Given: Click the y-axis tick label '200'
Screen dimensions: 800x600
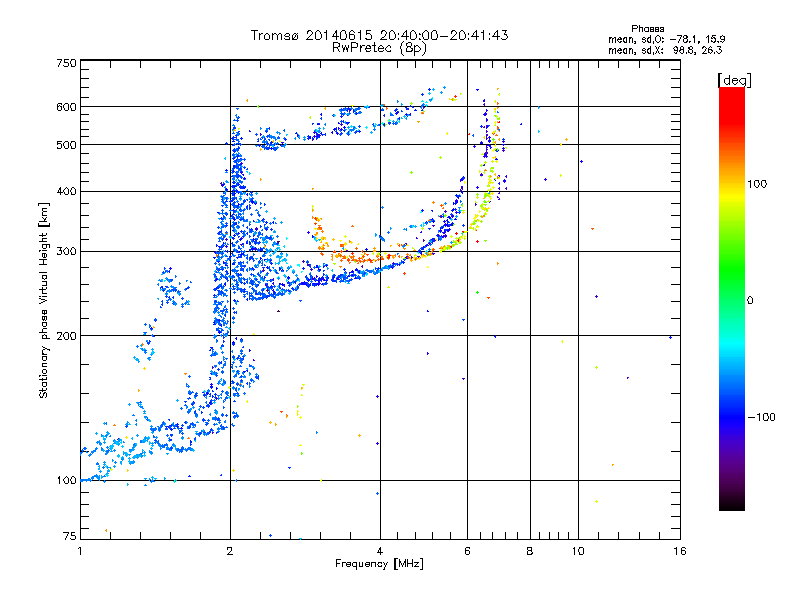Looking at the screenshot, I should (x=66, y=336).
